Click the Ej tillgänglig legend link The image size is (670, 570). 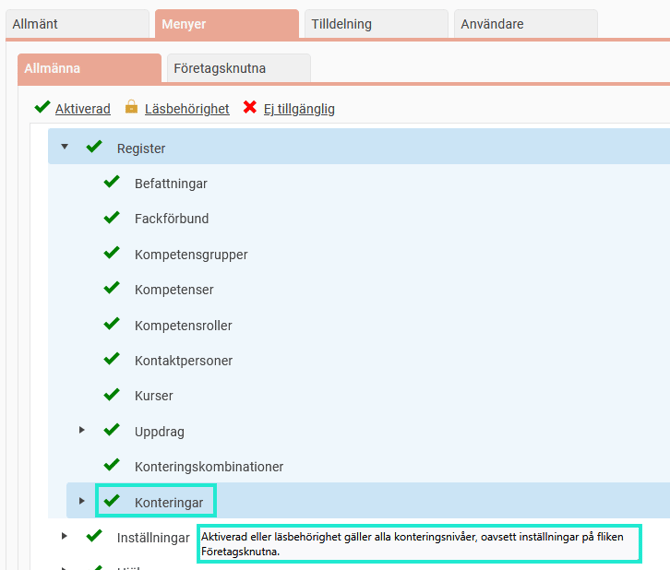(299, 109)
